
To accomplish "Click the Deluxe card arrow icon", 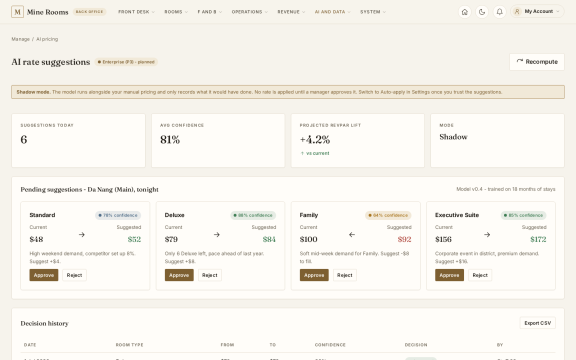I will point(217,234).
